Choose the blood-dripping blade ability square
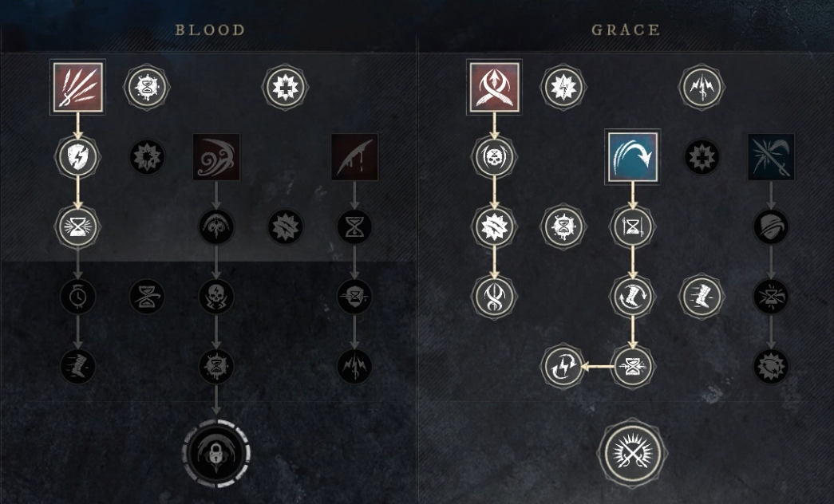Screen dimensions: 834x504 coord(355,157)
